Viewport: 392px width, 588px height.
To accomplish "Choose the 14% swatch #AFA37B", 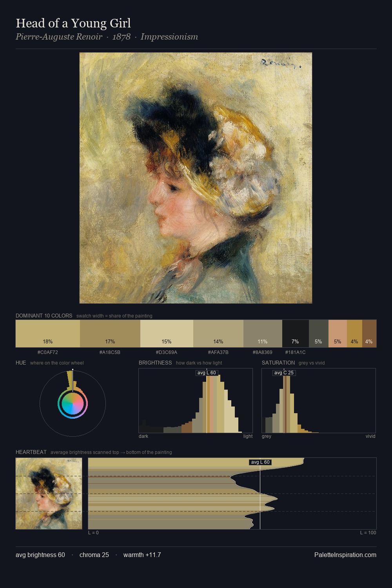I will coord(218,334).
